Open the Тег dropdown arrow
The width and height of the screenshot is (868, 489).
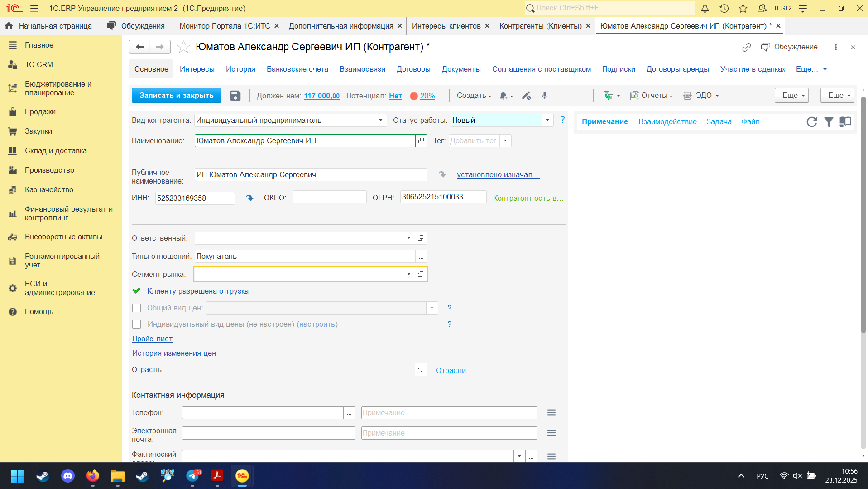[x=505, y=140]
